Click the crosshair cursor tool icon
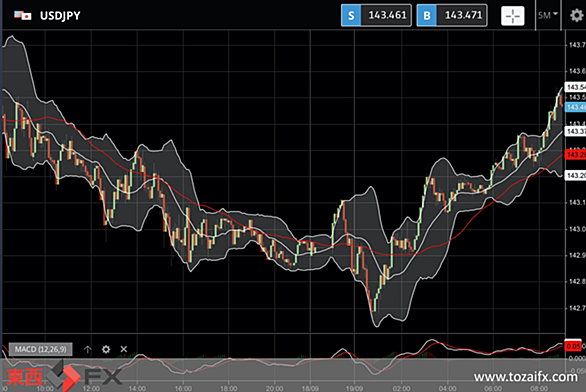The height and width of the screenshot is (392, 586). point(512,16)
